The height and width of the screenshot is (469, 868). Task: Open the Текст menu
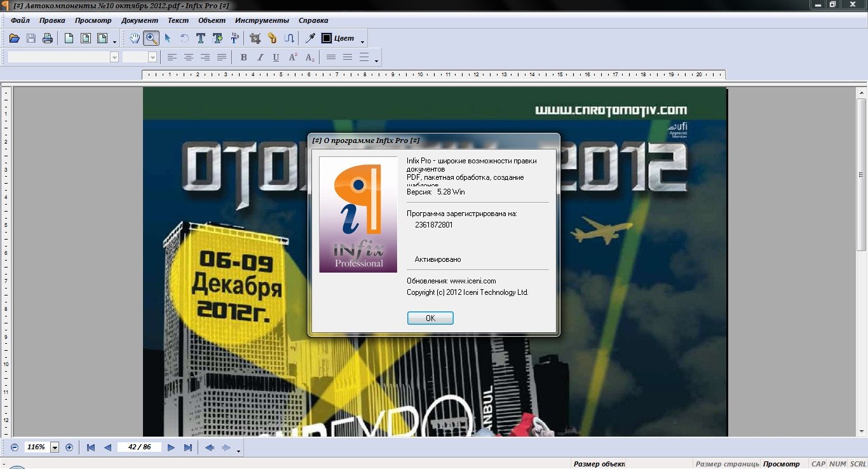[x=178, y=20]
